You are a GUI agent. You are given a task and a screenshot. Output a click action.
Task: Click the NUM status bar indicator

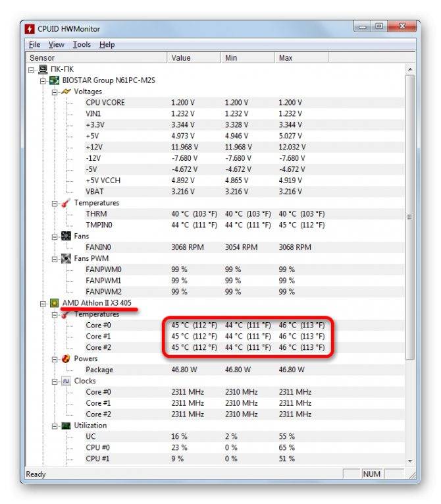pos(372,474)
